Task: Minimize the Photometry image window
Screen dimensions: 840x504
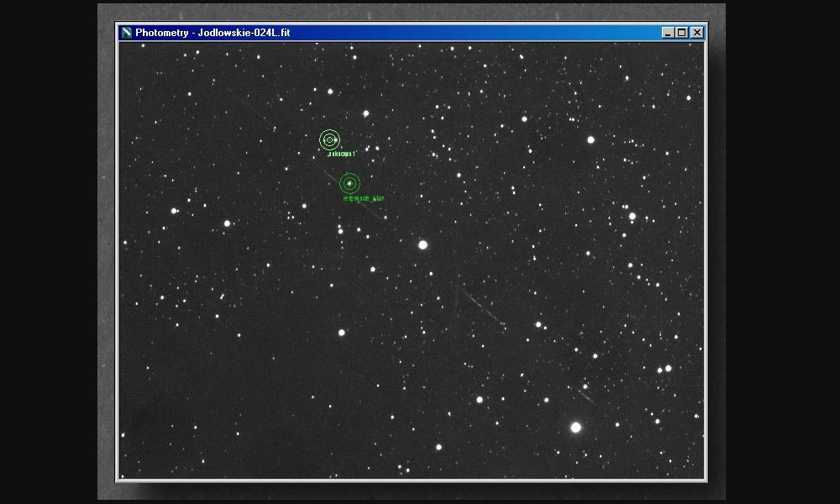Action: [668, 33]
